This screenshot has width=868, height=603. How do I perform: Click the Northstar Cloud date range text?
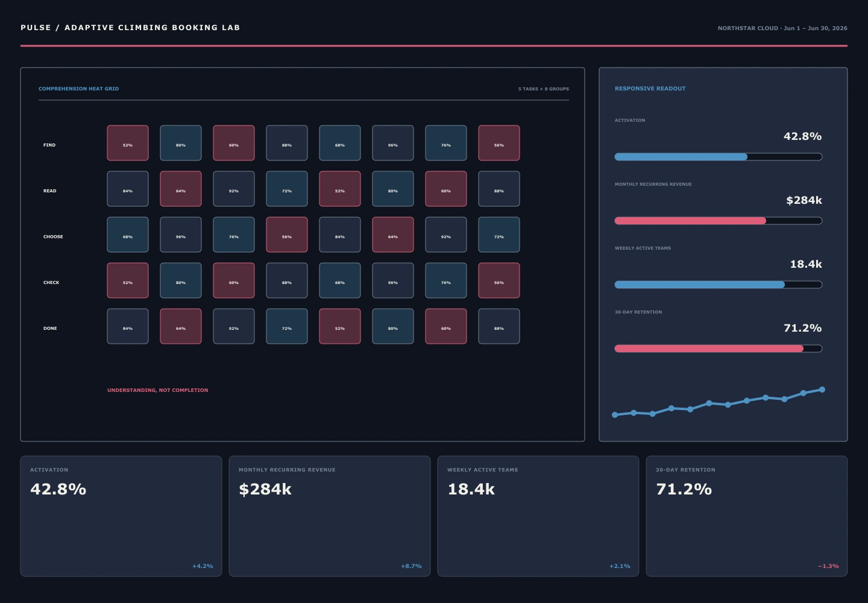coord(782,28)
